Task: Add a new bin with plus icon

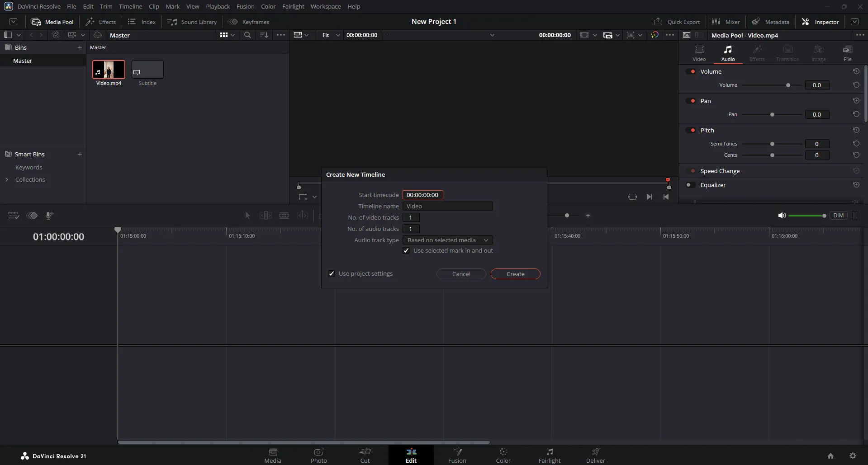Action: (x=80, y=47)
